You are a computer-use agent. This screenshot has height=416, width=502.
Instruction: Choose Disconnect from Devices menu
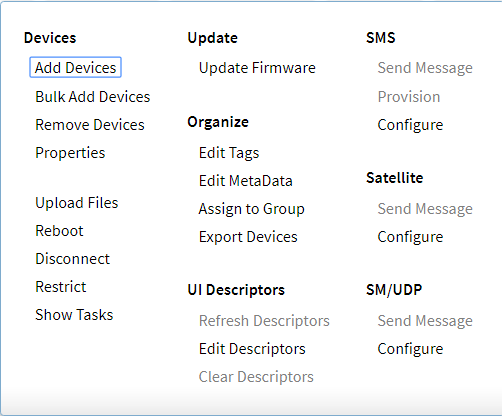tap(73, 259)
